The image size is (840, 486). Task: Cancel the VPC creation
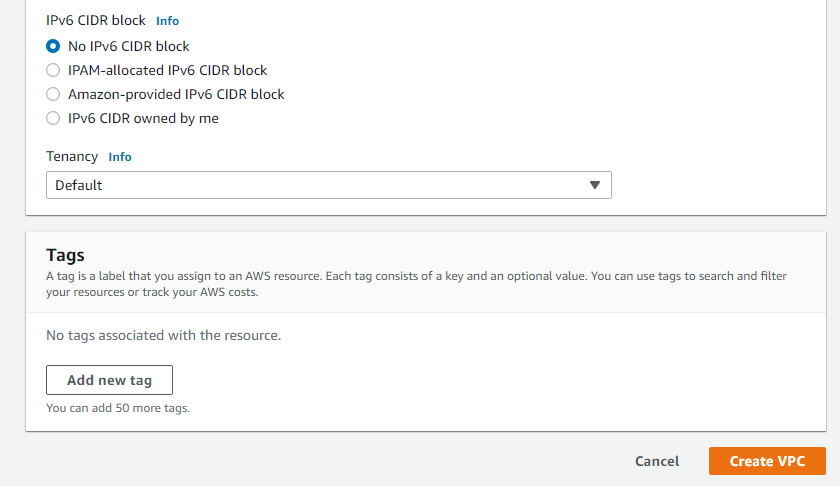point(657,461)
